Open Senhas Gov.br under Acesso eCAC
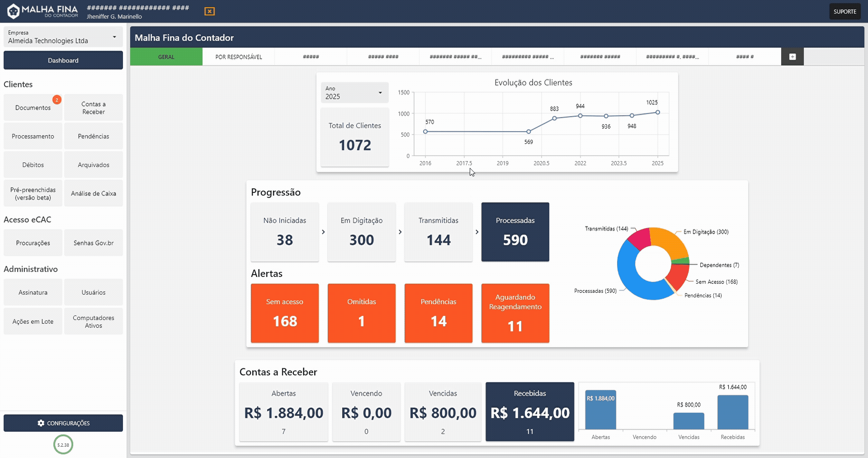Viewport: 868px width, 458px height. point(93,243)
